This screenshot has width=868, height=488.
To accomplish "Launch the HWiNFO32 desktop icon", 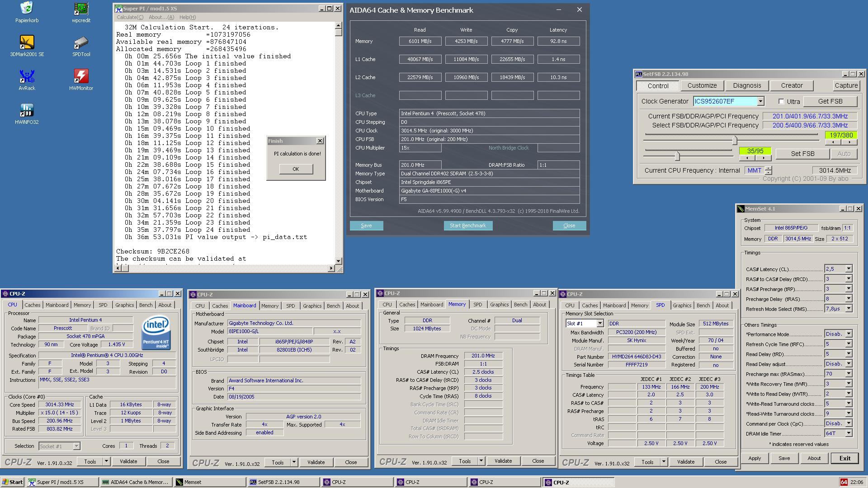I will (x=27, y=114).
